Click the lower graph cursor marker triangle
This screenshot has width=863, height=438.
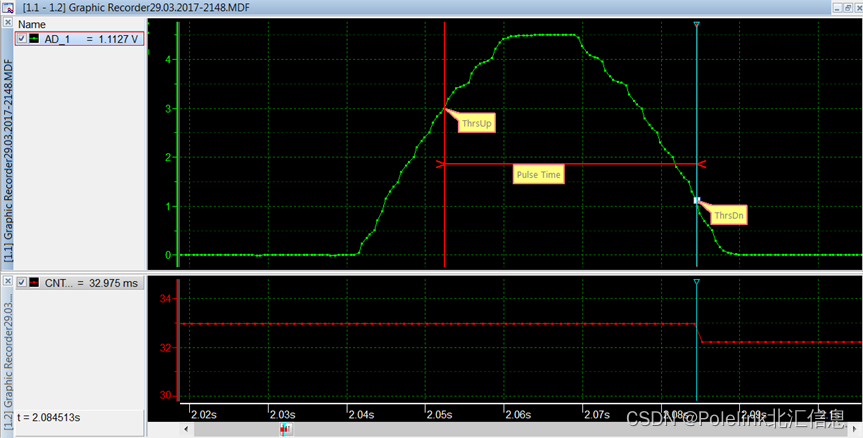(x=697, y=282)
